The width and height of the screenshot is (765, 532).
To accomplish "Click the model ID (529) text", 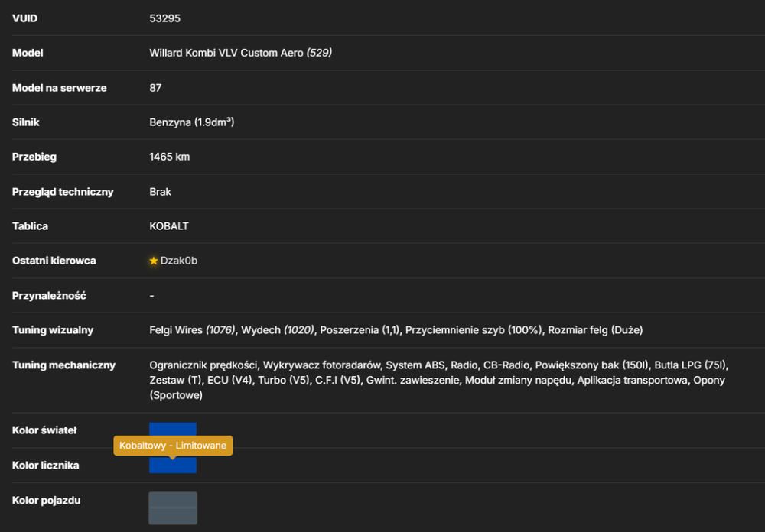I will (319, 53).
